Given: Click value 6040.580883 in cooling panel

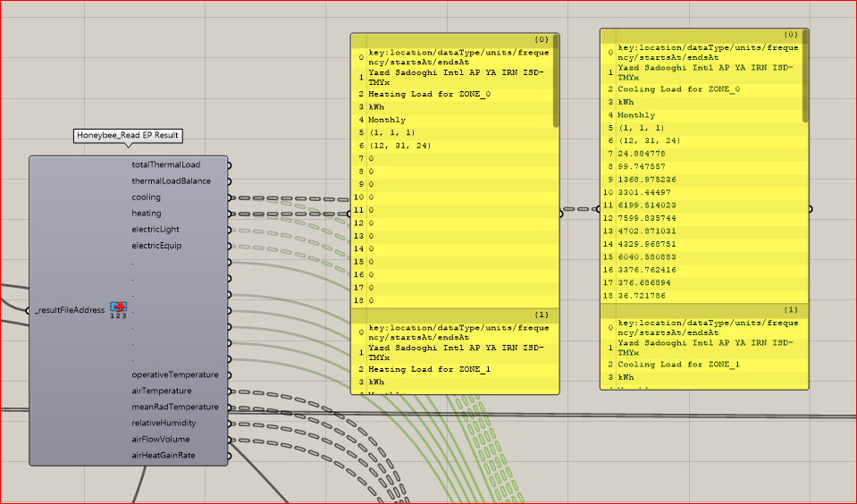Looking at the screenshot, I should [x=647, y=257].
